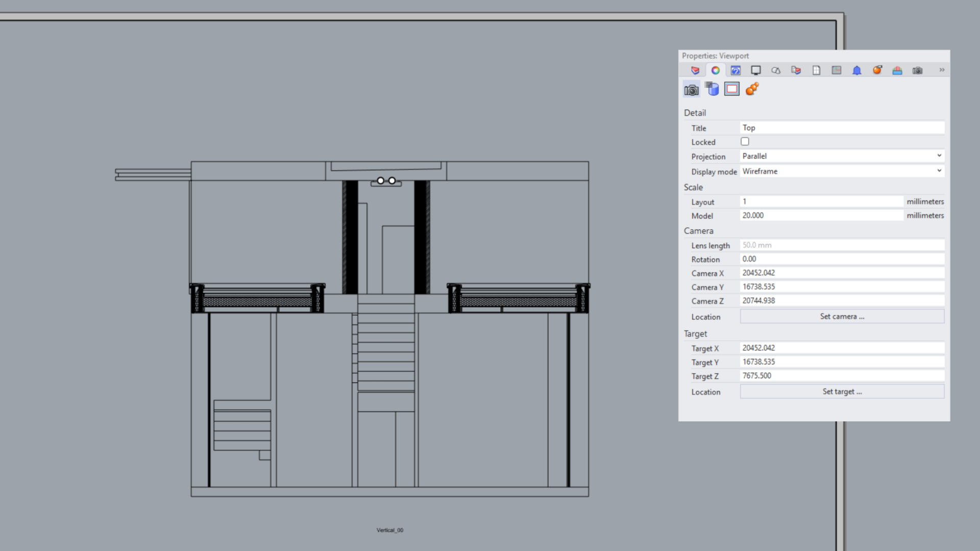Switch to the color wheel Properties tab
This screenshot has width=980, height=551.
tap(716, 70)
